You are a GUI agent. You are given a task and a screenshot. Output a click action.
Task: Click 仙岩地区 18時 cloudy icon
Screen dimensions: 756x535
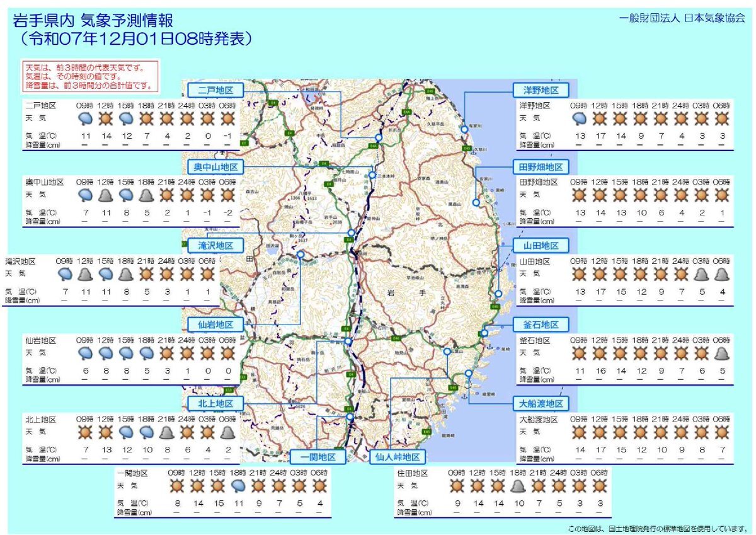(147, 353)
